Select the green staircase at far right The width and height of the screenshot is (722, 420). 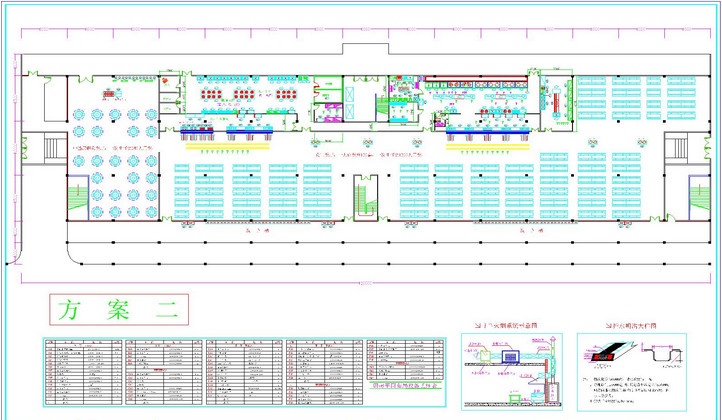696,194
